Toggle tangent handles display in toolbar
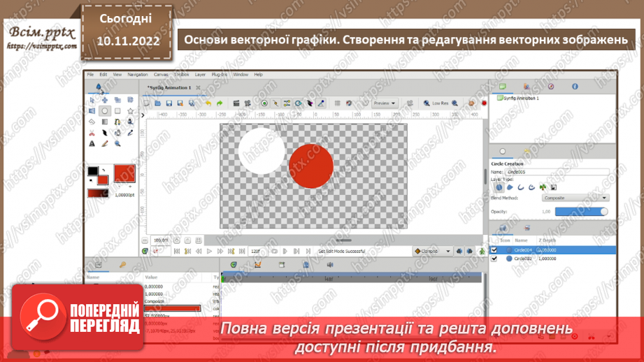Image resolution: width=644 pixels, height=362 pixels. click(287, 103)
